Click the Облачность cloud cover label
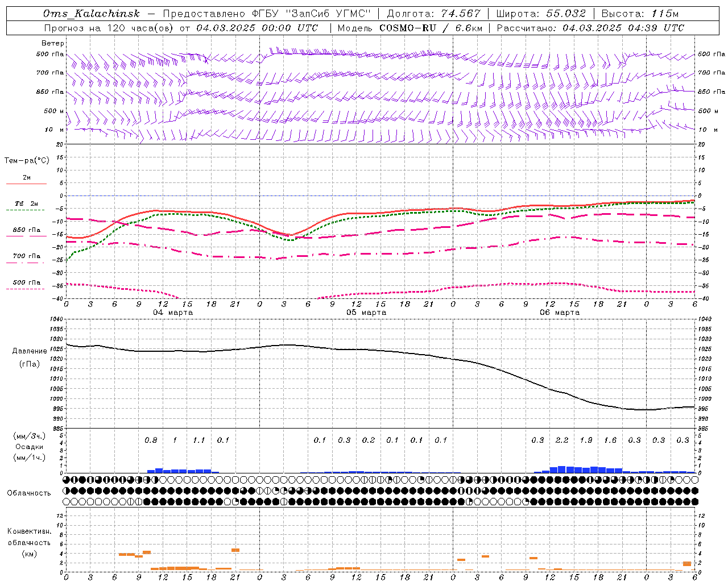Screen dimensions: 728x582 click(x=29, y=493)
